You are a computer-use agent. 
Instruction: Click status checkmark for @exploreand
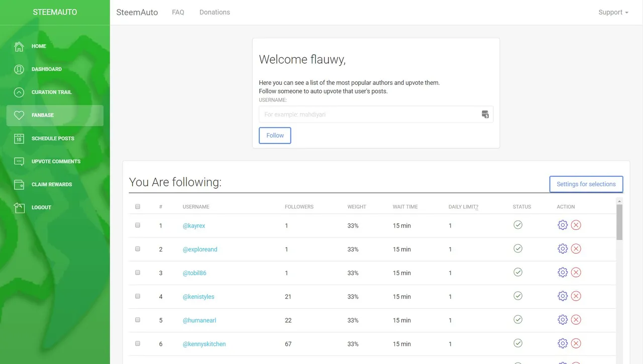(518, 249)
